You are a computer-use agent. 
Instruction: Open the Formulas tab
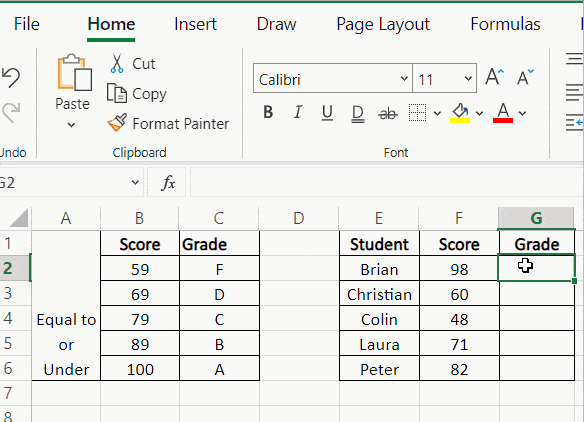pyautogui.click(x=505, y=24)
